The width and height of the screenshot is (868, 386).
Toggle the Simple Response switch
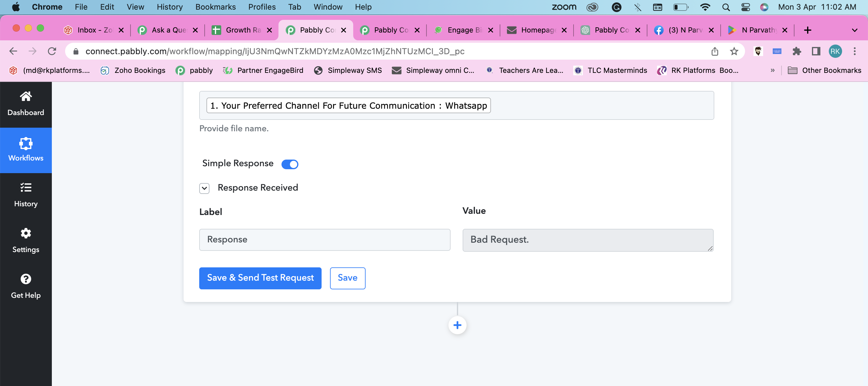[290, 164]
